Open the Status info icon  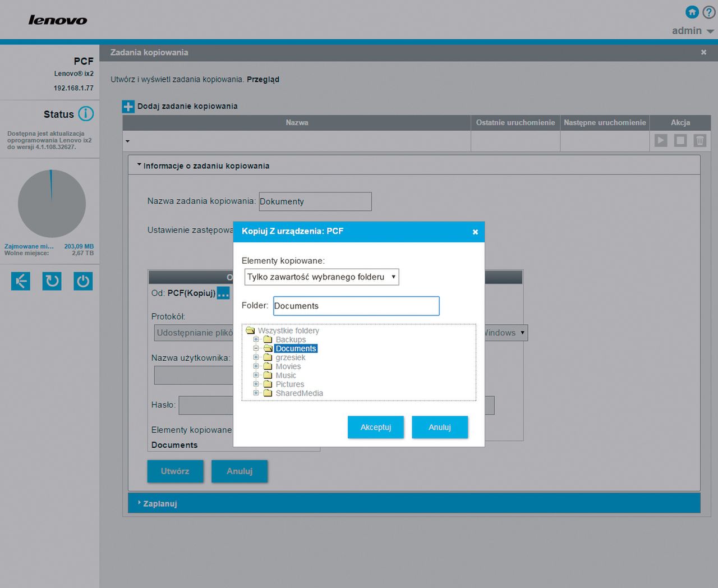[x=86, y=114]
